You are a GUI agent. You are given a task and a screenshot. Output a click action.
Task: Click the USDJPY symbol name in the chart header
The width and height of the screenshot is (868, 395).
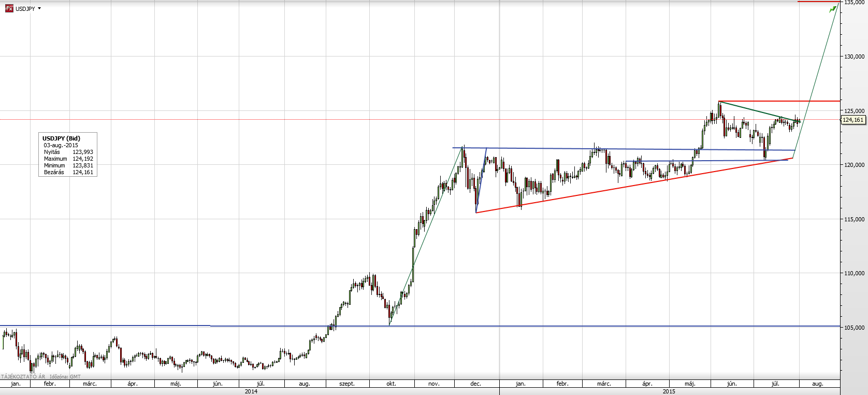(25, 9)
